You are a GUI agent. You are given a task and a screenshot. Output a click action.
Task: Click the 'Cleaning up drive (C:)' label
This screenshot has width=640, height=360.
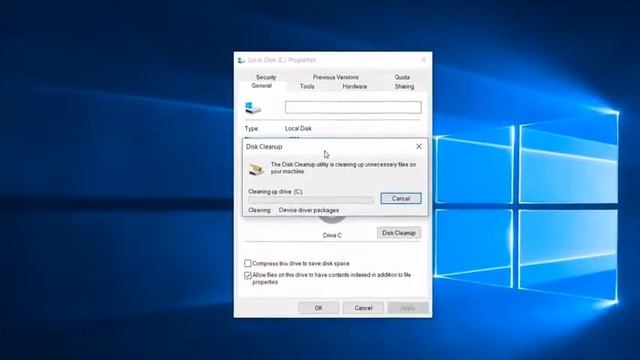tap(276, 191)
